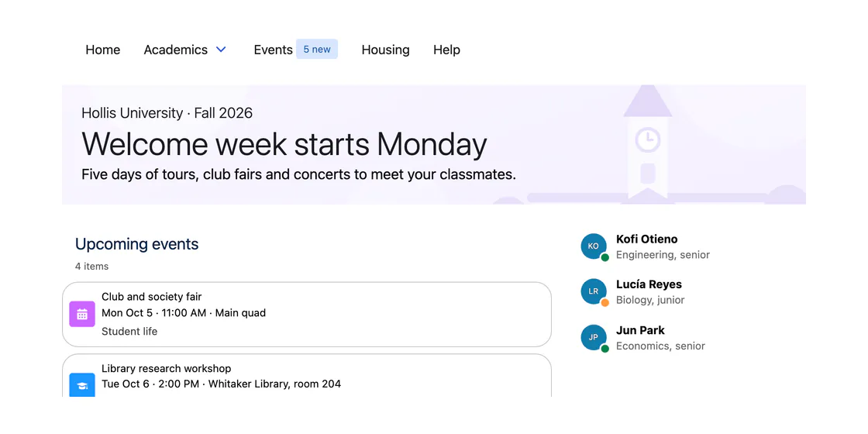Open the Housing nav item

385,50
